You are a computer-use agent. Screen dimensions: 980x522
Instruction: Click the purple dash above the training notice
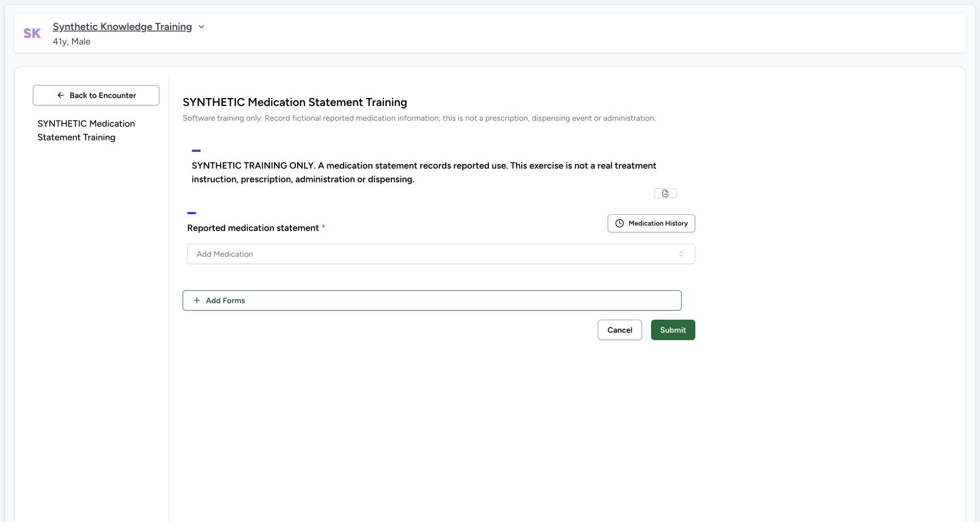tap(196, 151)
